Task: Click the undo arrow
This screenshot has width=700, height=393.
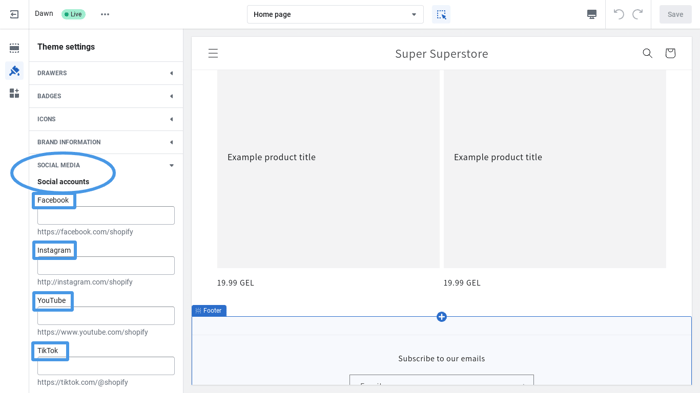Action: [x=618, y=14]
